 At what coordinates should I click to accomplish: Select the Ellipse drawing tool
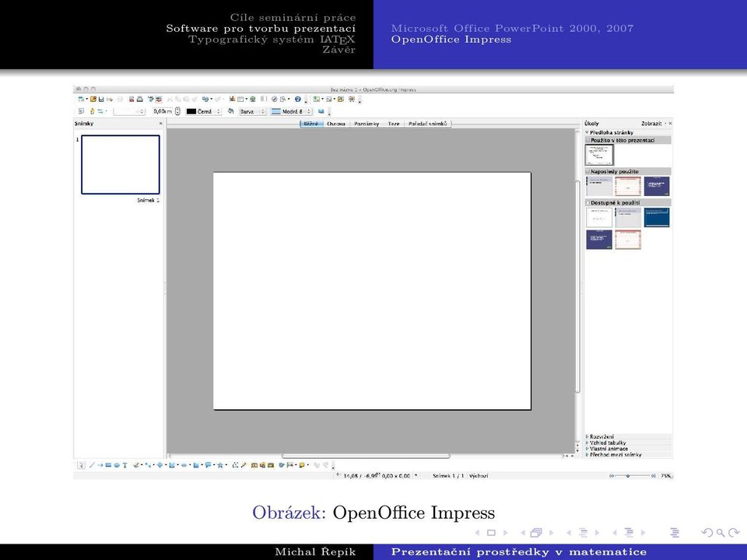point(117,465)
